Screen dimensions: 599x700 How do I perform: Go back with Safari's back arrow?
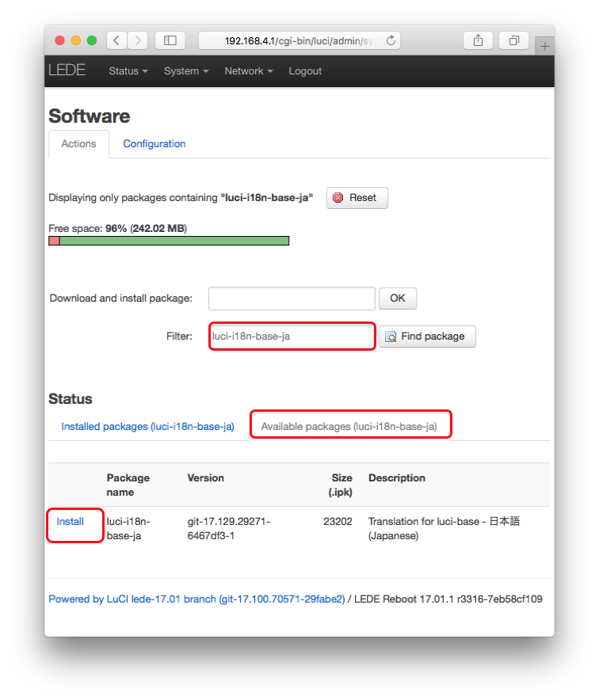[x=116, y=40]
